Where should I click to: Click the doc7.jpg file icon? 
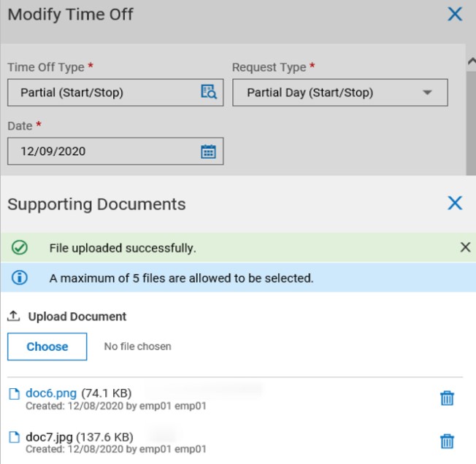tap(14, 437)
